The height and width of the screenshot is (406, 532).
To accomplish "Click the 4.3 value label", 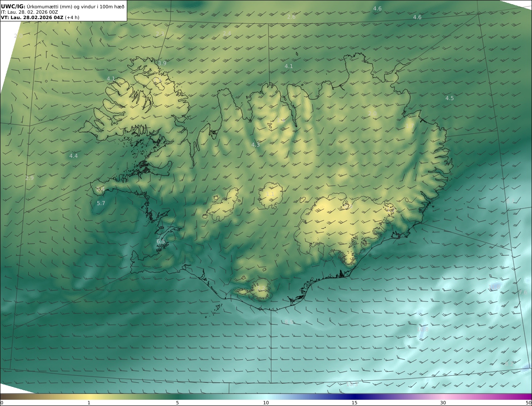I will click(x=255, y=145).
